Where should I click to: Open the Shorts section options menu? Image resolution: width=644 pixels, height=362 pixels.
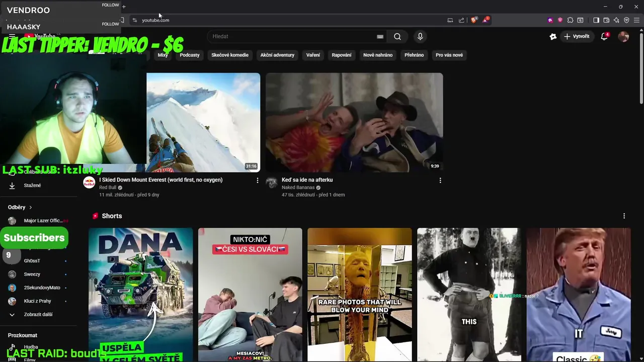624,216
